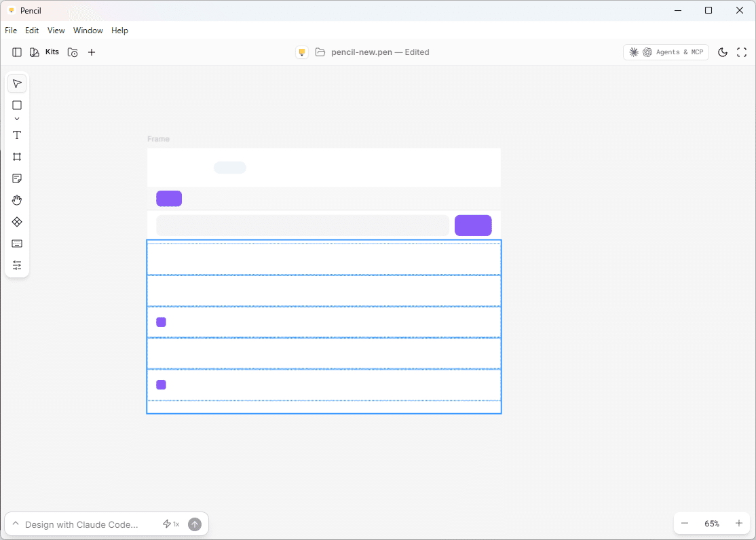Screen dimensions: 756x540
Task: Open the Components diamond tool
Action: coord(17,222)
